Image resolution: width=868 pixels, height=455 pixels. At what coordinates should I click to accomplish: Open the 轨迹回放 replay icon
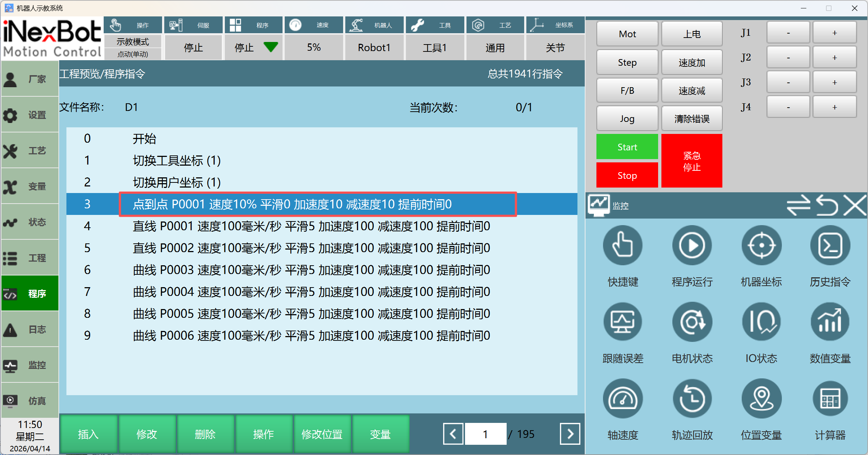coord(692,399)
